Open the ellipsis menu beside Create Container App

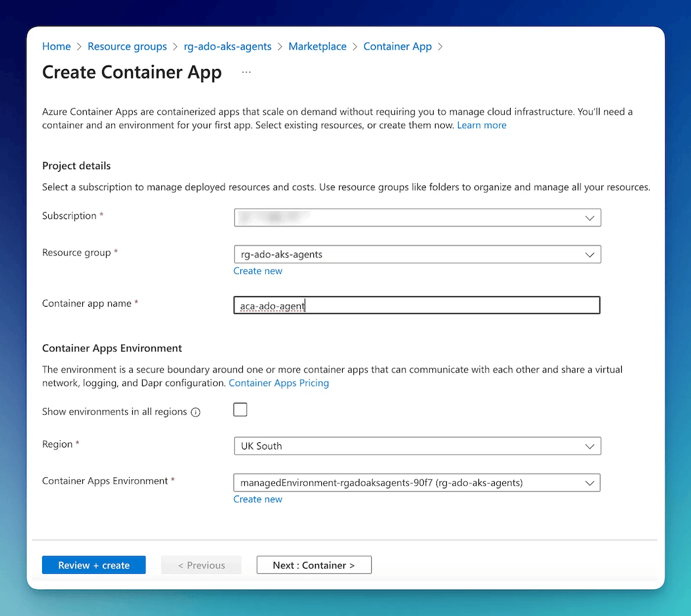pyautogui.click(x=246, y=72)
